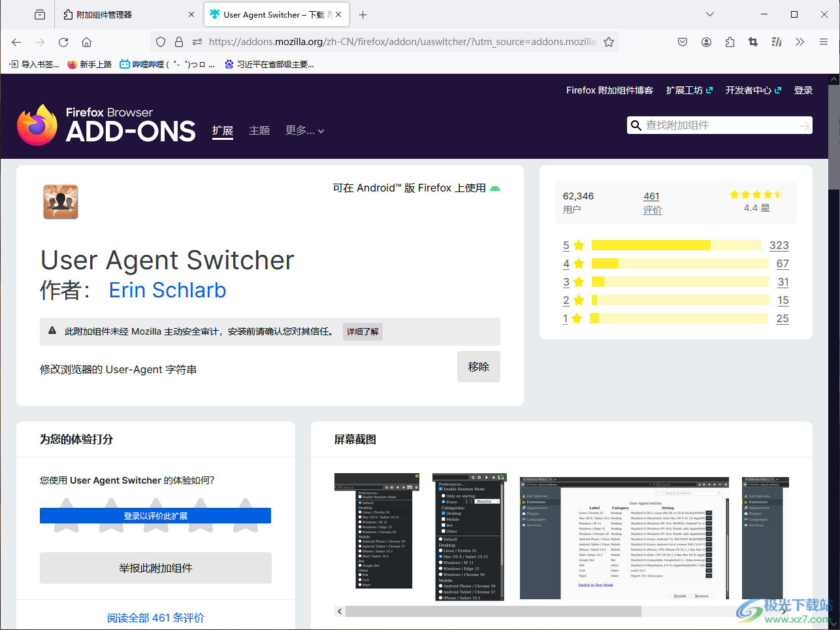This screenshot has height=630, width=840.
Task: Open the 323 five-star reviews count
Action: (x=779, y=245)
